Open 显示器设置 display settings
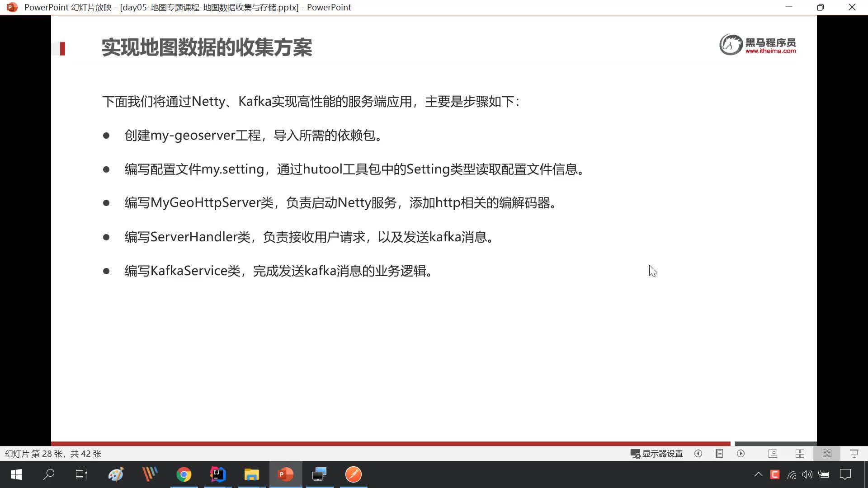868x488 pixels. coord(656,454)
